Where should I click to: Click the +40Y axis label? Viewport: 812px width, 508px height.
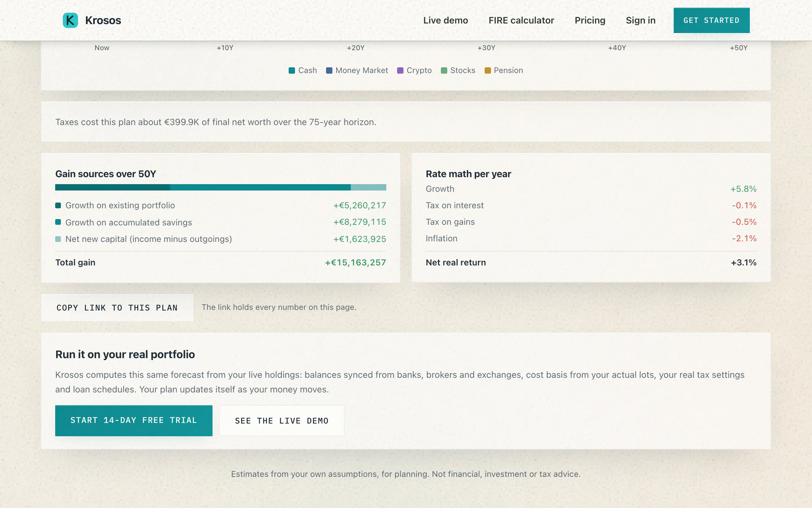[617, 48]
